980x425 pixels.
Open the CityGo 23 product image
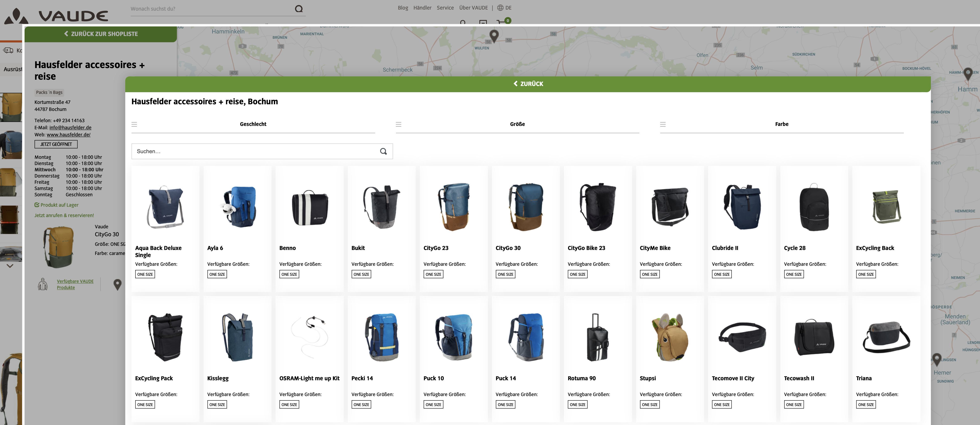tap(453, 207)
